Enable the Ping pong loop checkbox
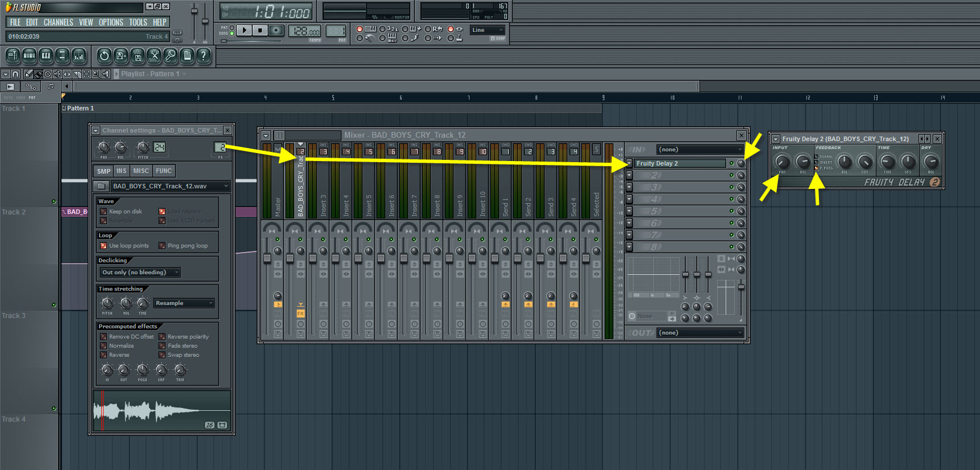Screen dimensions: 980x470 [x=162, y=246]
